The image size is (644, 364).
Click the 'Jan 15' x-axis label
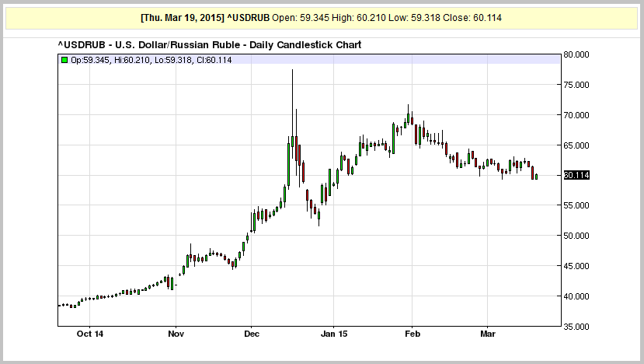[333, 334]
